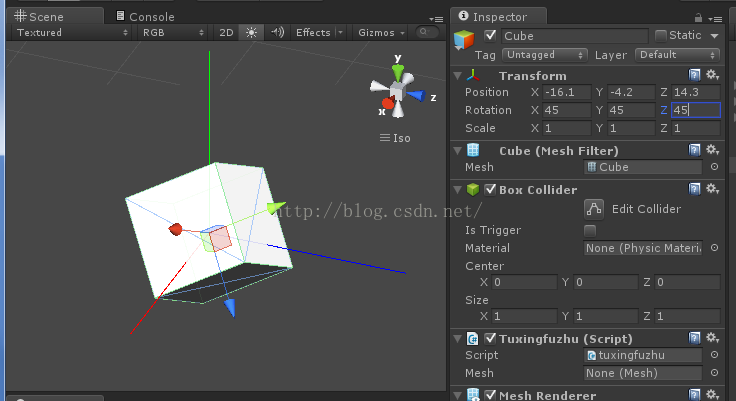The width and height of the screenshot is (736, 401).
Task: Open the Gizmos dropdown
Action: tap(381, 32)
